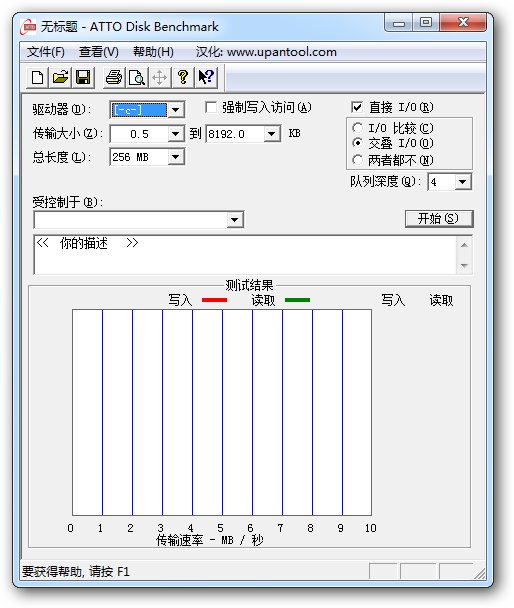Click description box scroll down arrow
Viewport: 514px width, 608px height.
(464, 266)
